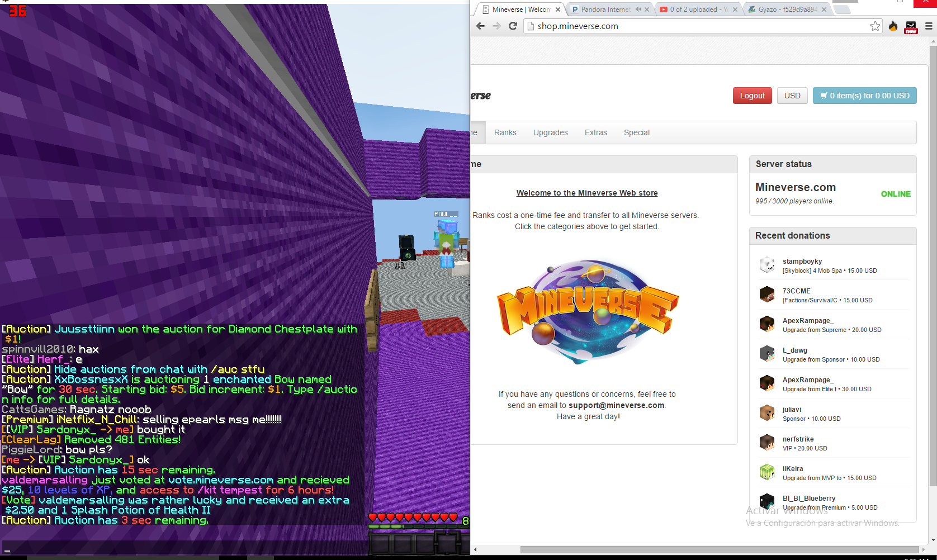This screenshot has width=937, height=560.
Task: Close the Gyazo tab
Action: click(824, 10)
